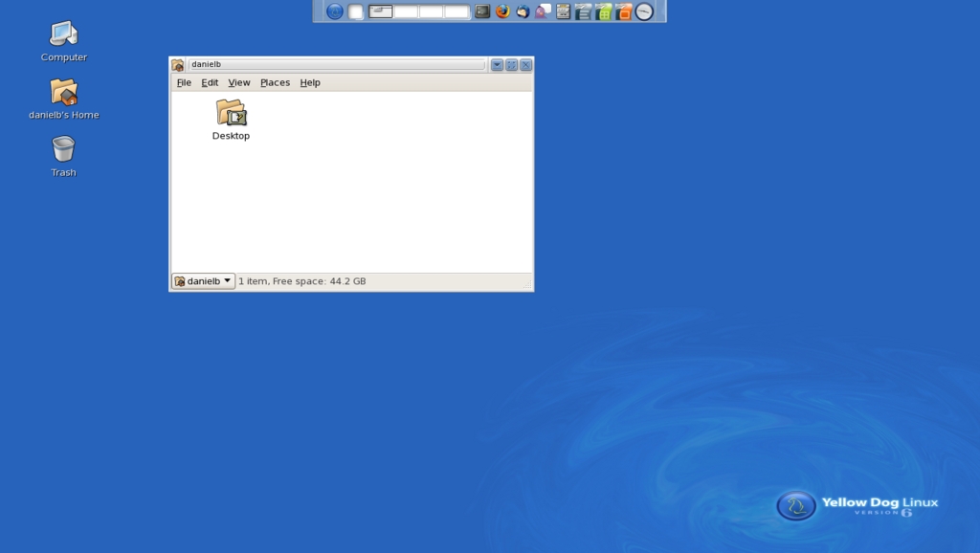Open the View menu
Screen dimensions: 980x553
[239, 83]
